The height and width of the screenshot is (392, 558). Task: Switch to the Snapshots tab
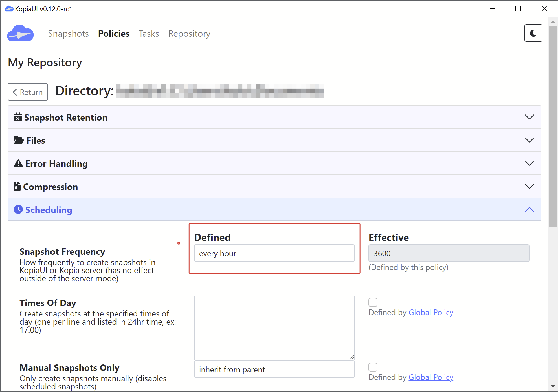point(68,34)
